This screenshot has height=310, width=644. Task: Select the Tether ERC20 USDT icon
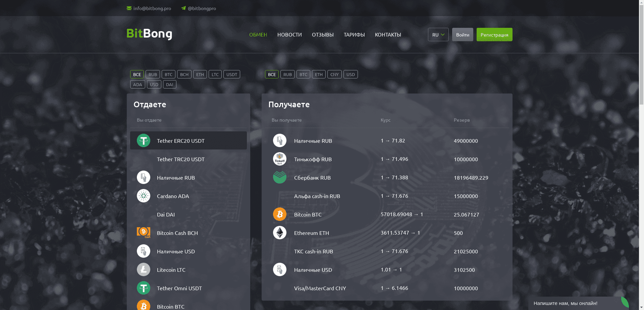click(x=143, y=140)
